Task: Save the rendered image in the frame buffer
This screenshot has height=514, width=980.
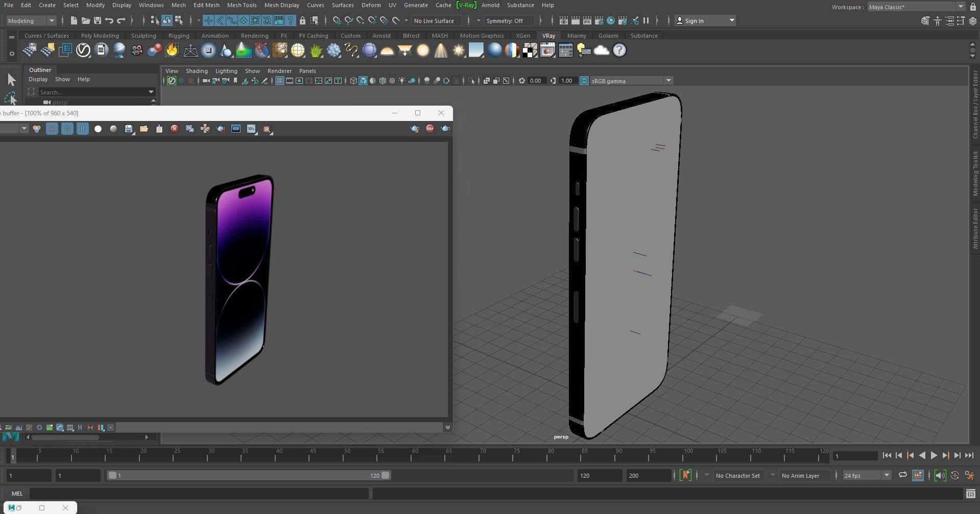Action: coord(129,129)
